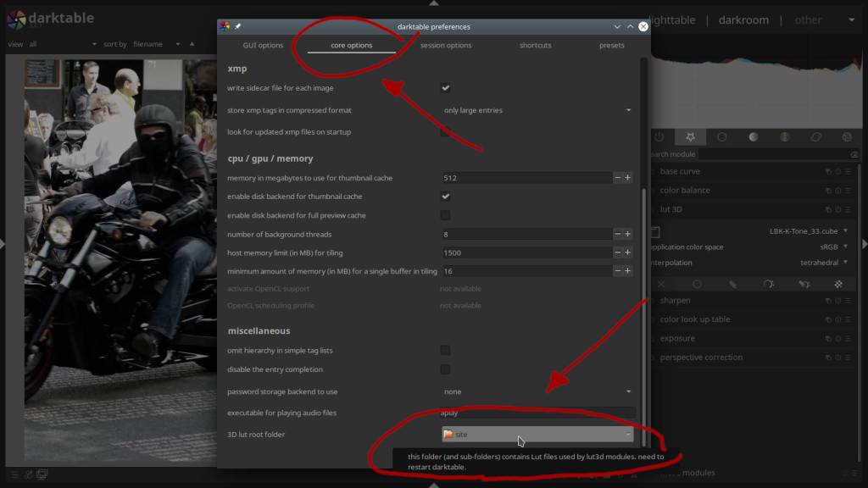The image size is (868, 488).
Task: Select the core options tab
Action: [x=352, y=46]
